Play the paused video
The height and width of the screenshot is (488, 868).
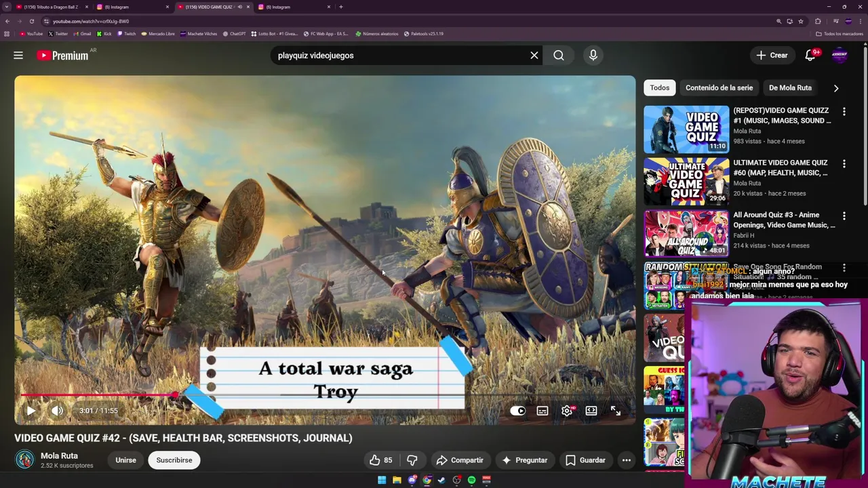[x=31, y=411]
